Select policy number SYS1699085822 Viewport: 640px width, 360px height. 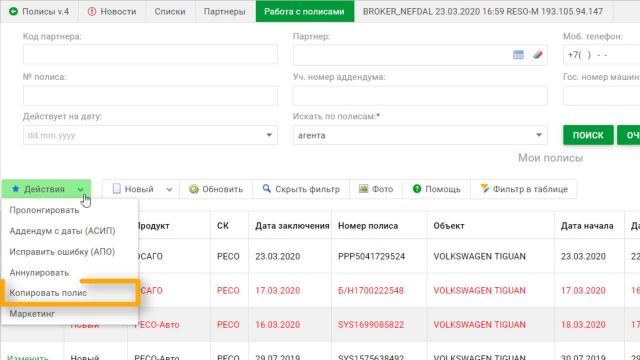point(371,324)
